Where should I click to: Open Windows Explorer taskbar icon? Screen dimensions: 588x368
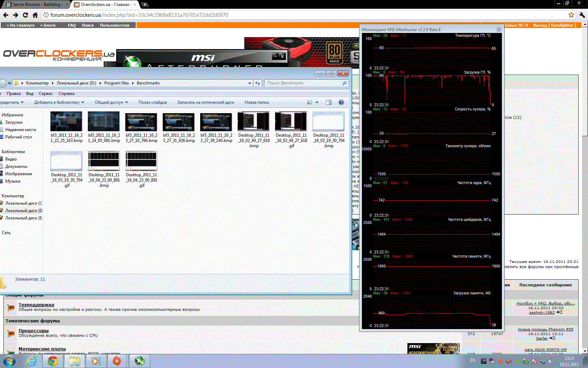74,361
